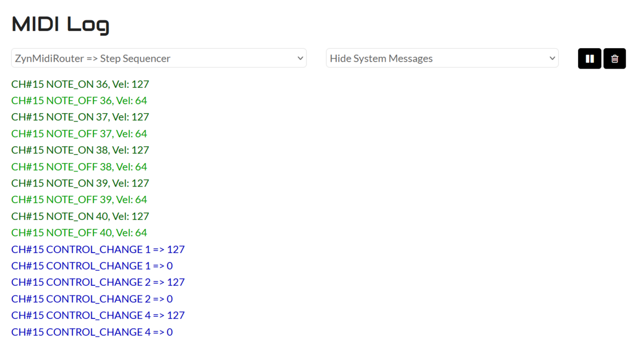Viewport: 644px width, 349px height.
Task: Select the NOTE_ON 39 log entry
Action: [x=80, y=183]
